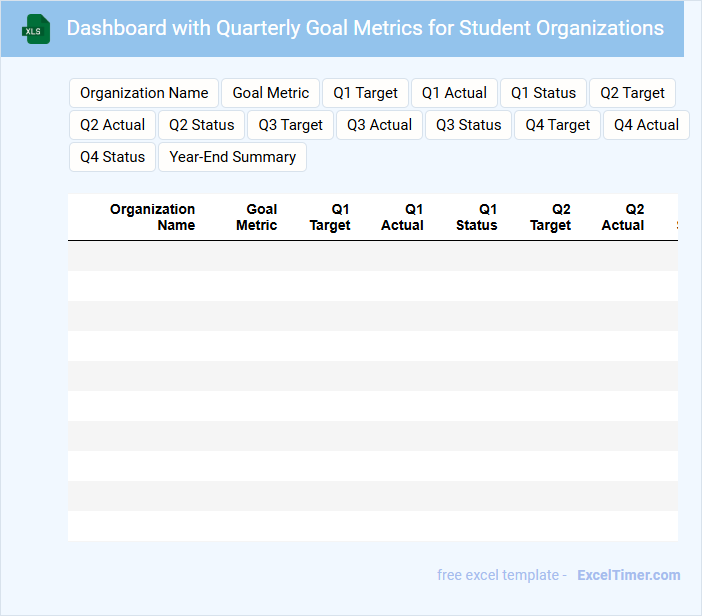Viewport: 702px width, 616px height.
Task: Select the Q2 Target tag
Action: [x=632, y=93]
